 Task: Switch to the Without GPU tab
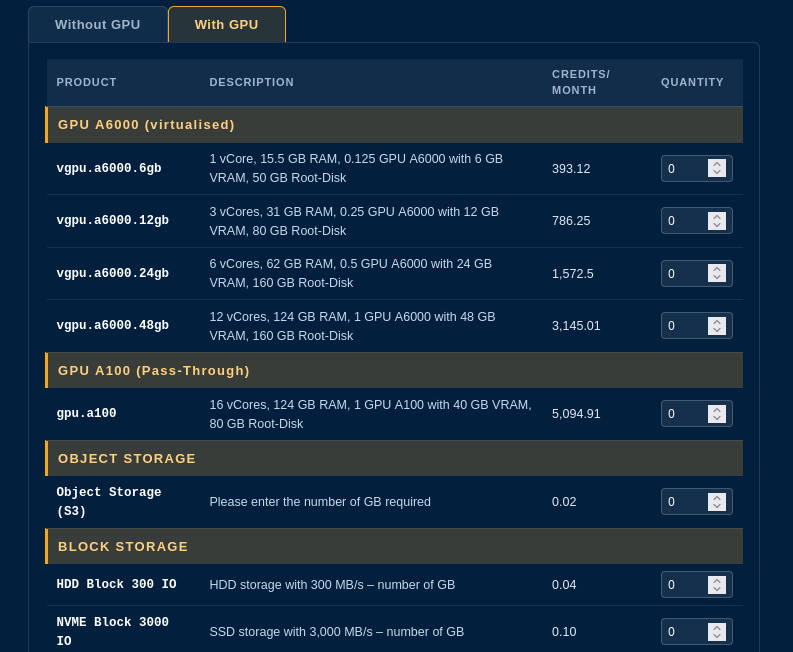coord(98,24)
